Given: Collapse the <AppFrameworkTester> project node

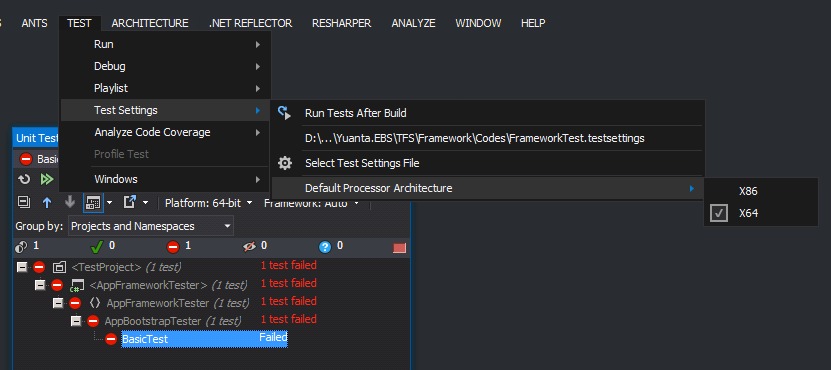Looking at the screenshot, I should click(40, 285).
